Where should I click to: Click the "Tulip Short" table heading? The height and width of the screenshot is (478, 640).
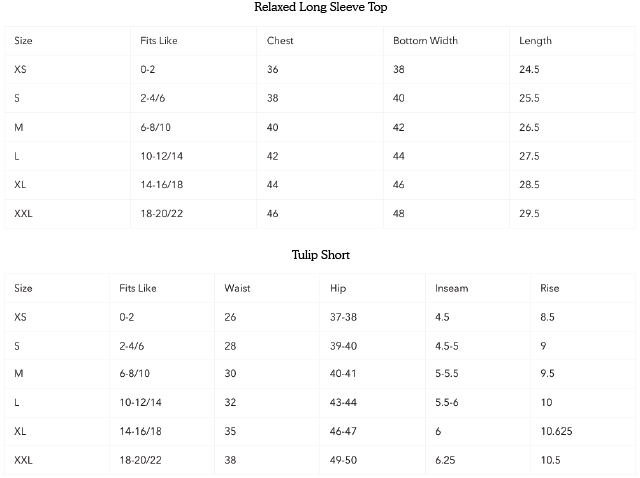[x=320, y=255]
